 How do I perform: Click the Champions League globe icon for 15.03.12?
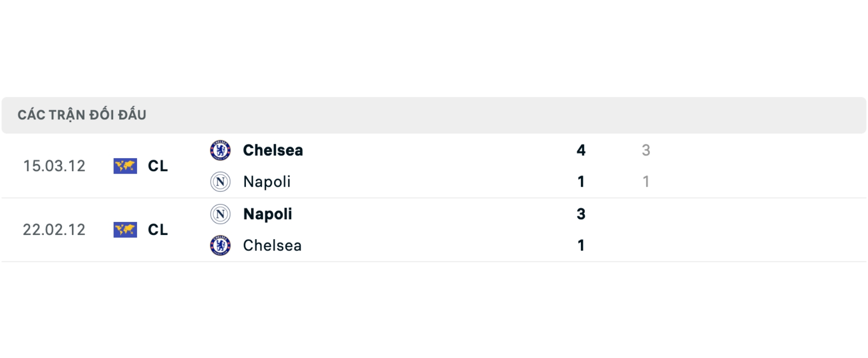coord(125,166)
